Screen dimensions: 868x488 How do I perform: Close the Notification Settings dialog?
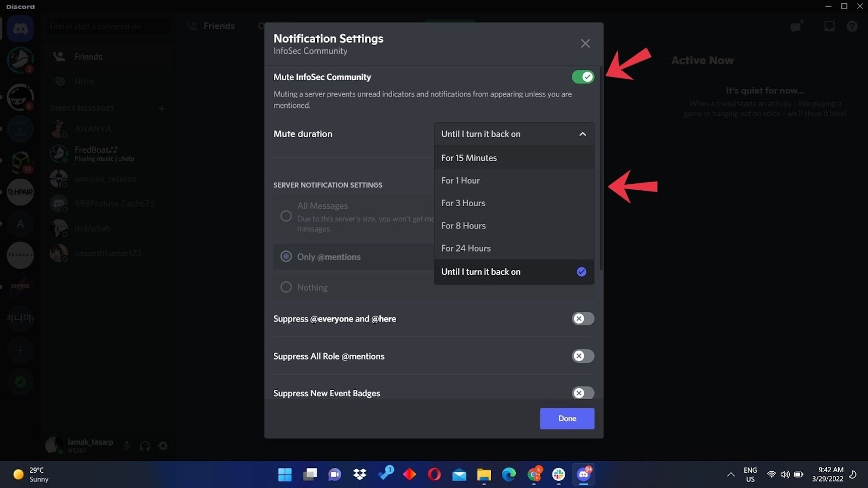click(585, 43)
